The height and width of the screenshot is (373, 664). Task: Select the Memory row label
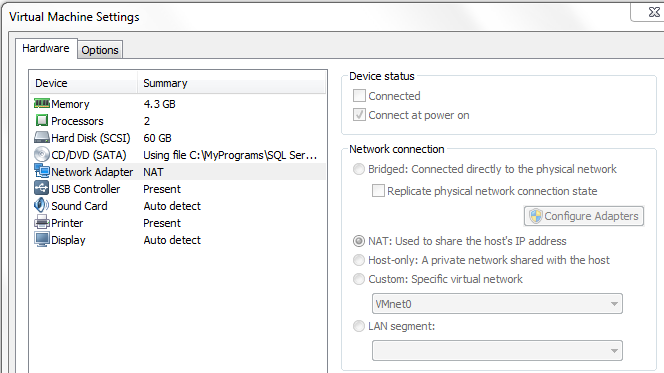(x=70, y=104)
